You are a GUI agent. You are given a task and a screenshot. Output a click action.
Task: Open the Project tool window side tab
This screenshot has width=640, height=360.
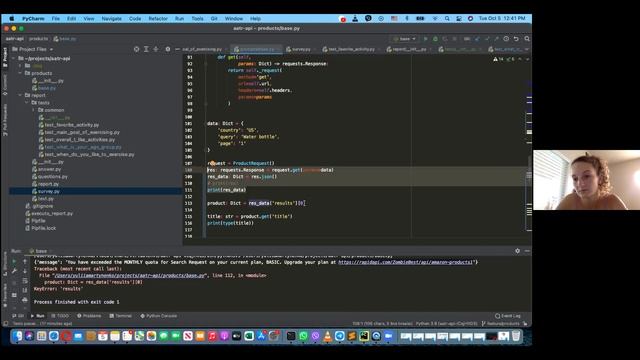point(5,57)
